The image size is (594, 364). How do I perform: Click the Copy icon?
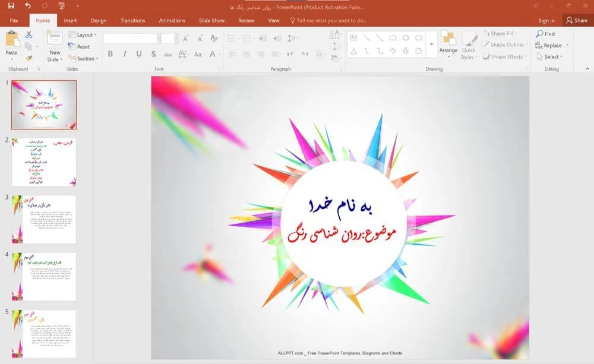tap(28, 46)
